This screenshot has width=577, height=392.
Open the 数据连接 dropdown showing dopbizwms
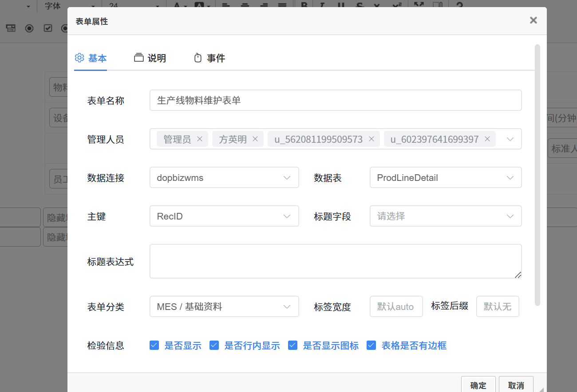(224, 178)
